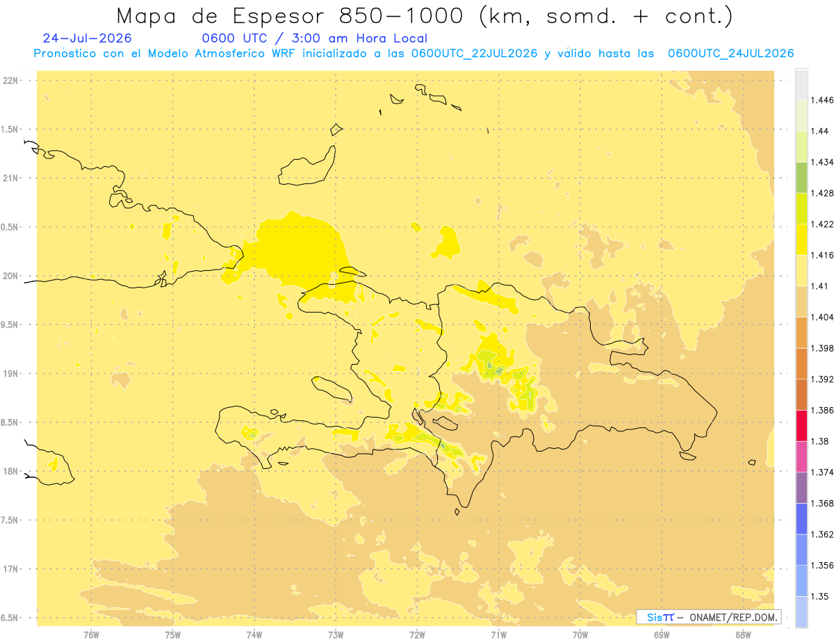834x644 pixels.
Task: Click latitude label '21N'
Action: tap(10, 178)
